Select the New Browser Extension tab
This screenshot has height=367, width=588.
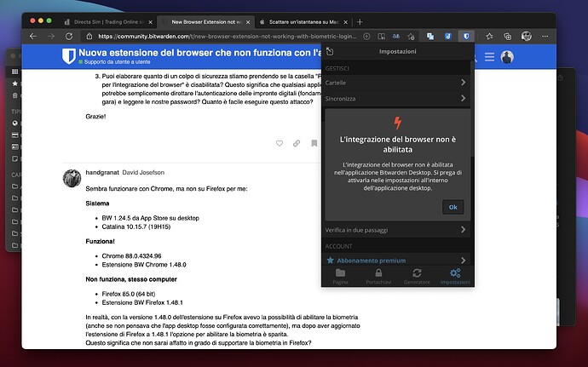click(x=205, y=22)
